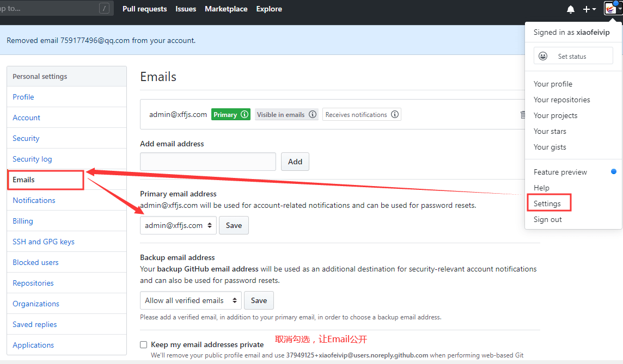Click info icon next to Primary badge
623x364 pixels.
[x=245, y=114]
